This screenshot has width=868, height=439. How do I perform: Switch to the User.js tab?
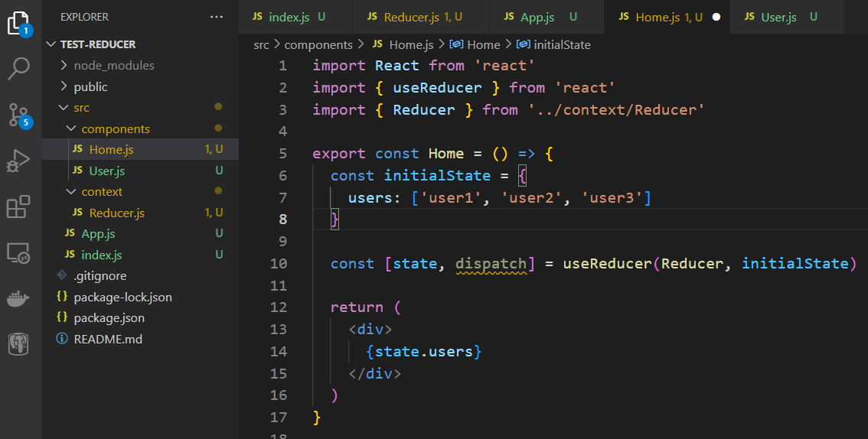point(787,17)
